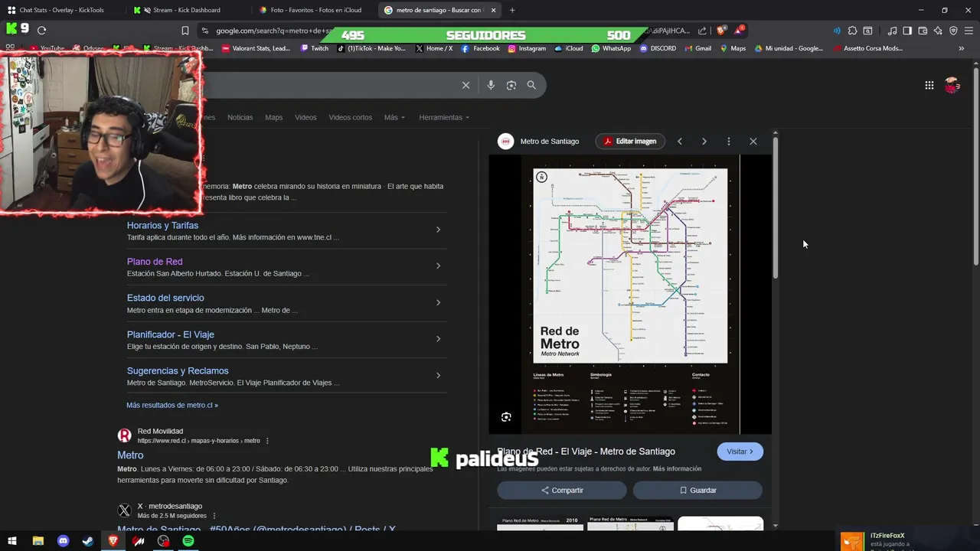Expand Estado del servicio chevron arrow
980x551 pixels.
pyautogui.click(x=438, y=302)
